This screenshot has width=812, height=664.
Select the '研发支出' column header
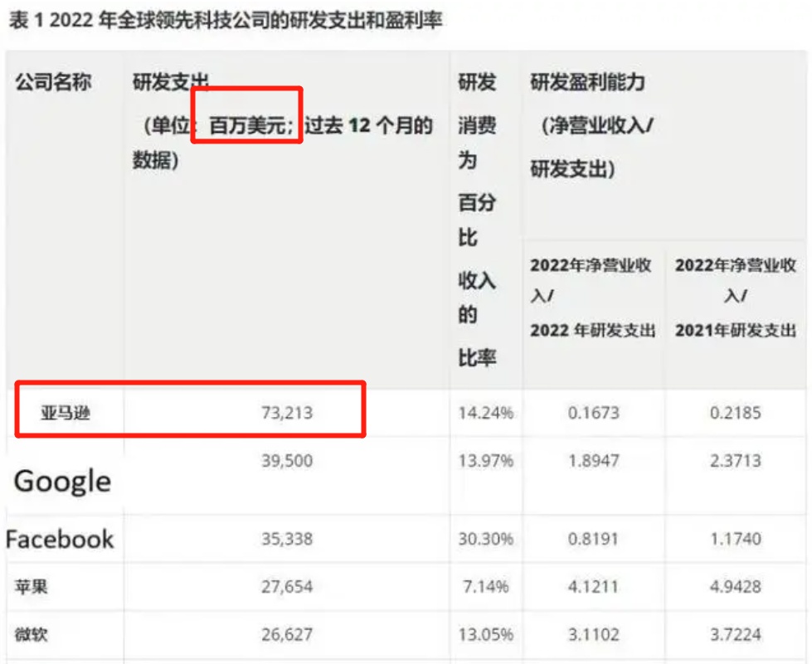coord(171,82)
